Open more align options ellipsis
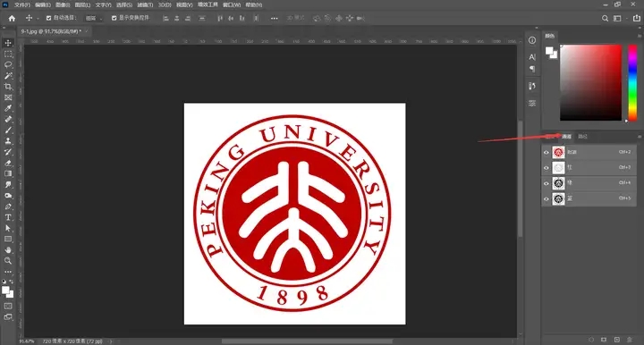This screenshot has width=644, height=345. [x=275, y=18]
